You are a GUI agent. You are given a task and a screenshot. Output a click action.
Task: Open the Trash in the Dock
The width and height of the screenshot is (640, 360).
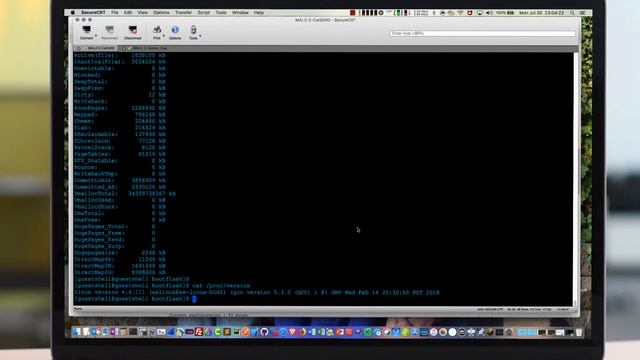tap(579, 332)
